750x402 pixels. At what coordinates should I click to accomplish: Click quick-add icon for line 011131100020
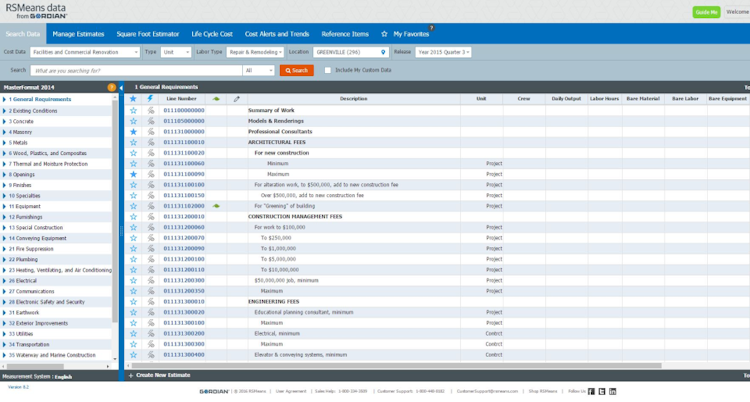[x=151, y=153]
